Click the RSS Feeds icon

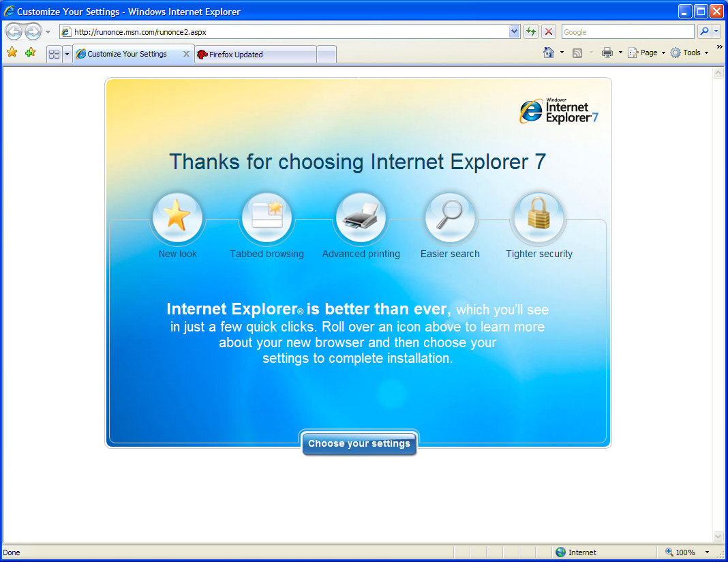[x=577, y=53]
